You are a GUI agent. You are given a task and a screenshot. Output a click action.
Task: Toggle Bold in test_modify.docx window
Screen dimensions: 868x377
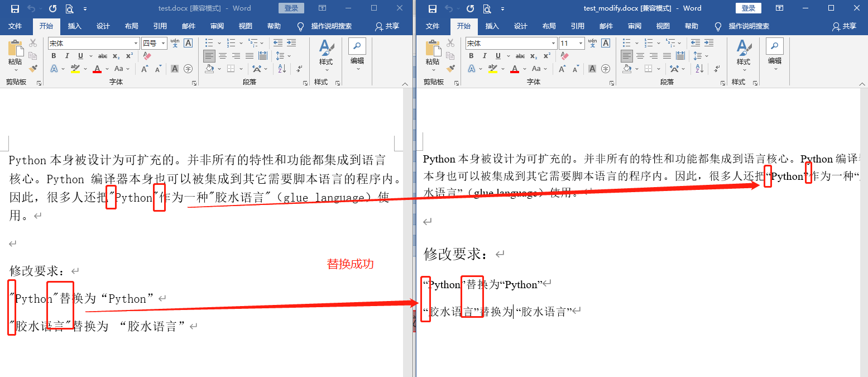tap(471, 56)
